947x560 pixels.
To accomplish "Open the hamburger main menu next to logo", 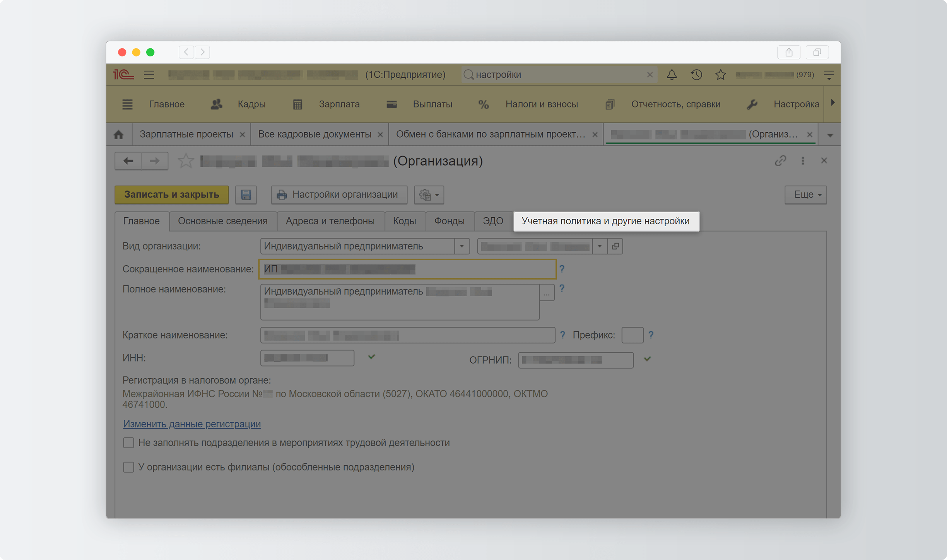I will [x=149, y=75].
